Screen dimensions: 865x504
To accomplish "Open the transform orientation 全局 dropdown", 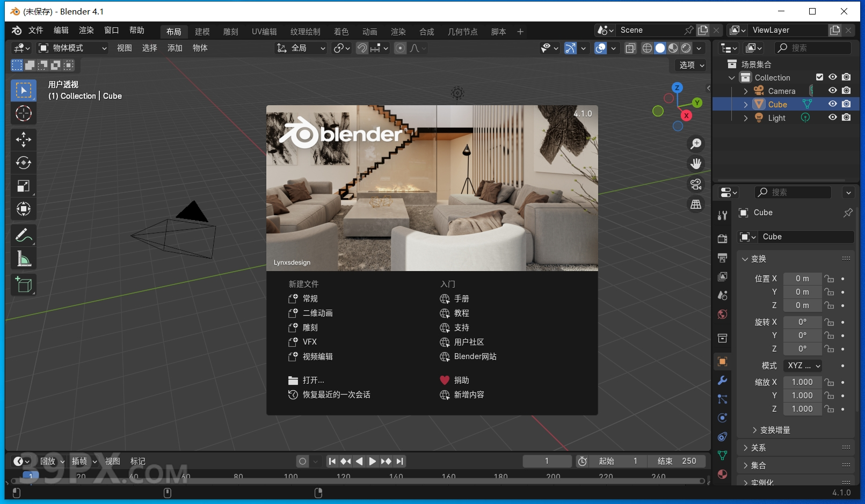I will [301, 48].
